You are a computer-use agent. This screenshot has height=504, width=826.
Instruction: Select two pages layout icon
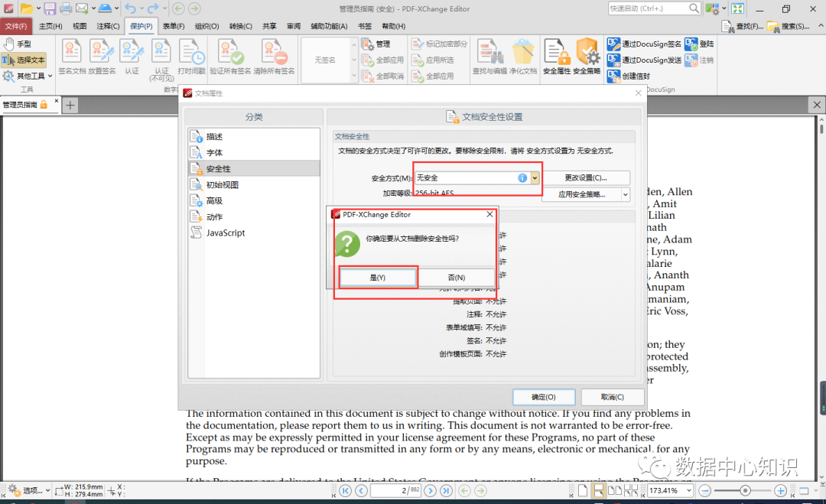615,491
